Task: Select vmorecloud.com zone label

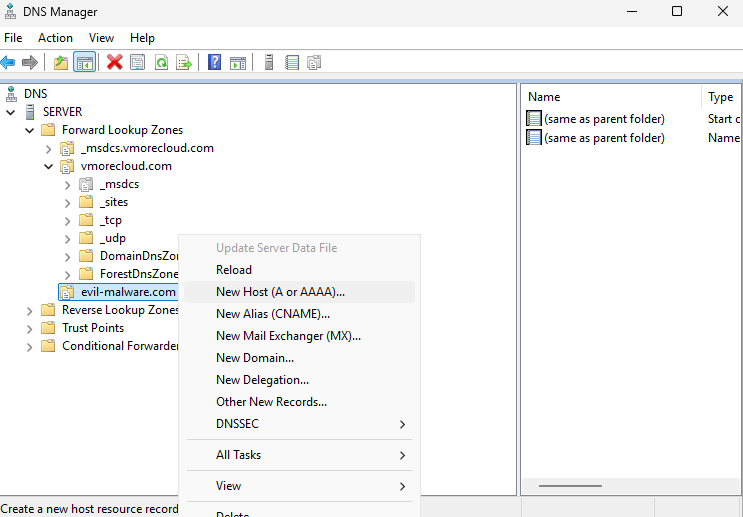Action: (126, 166)
